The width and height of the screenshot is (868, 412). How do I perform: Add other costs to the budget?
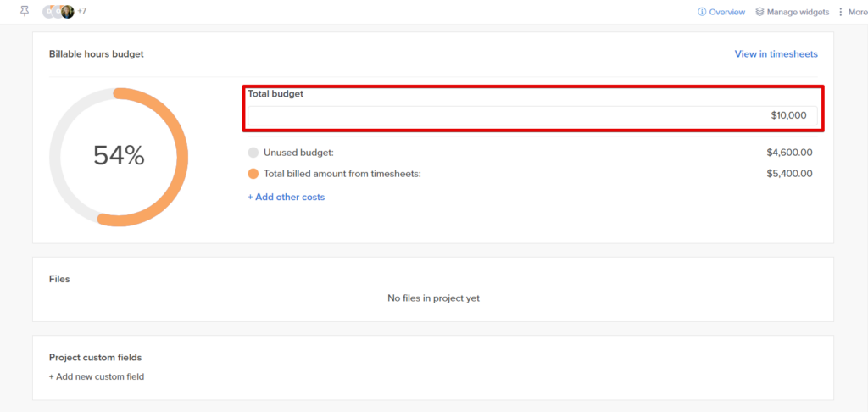pos(287,198)
